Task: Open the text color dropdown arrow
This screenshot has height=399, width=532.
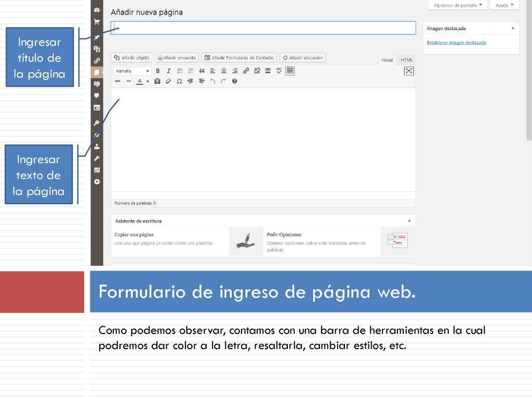Action: pyautogui.click(x=148, y=82)
